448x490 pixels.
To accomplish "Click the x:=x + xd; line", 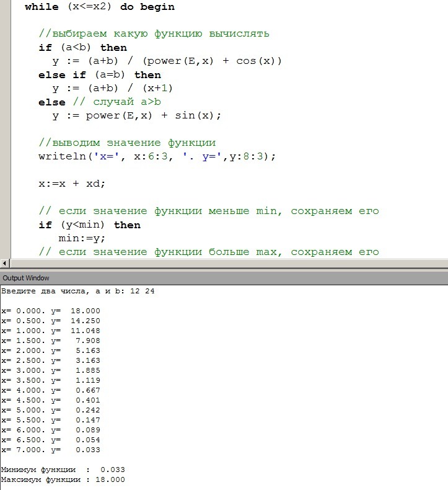I will tap(72, 184).
